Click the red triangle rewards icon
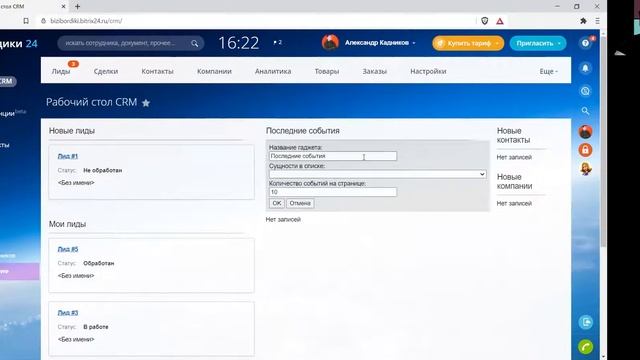The image size is (640, 360). (500, 21)
